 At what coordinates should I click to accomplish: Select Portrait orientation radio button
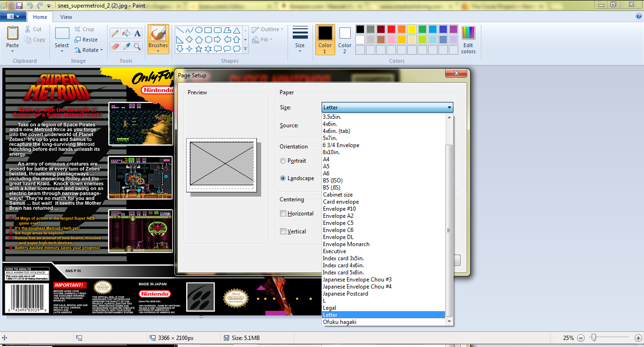pos(283,161)
